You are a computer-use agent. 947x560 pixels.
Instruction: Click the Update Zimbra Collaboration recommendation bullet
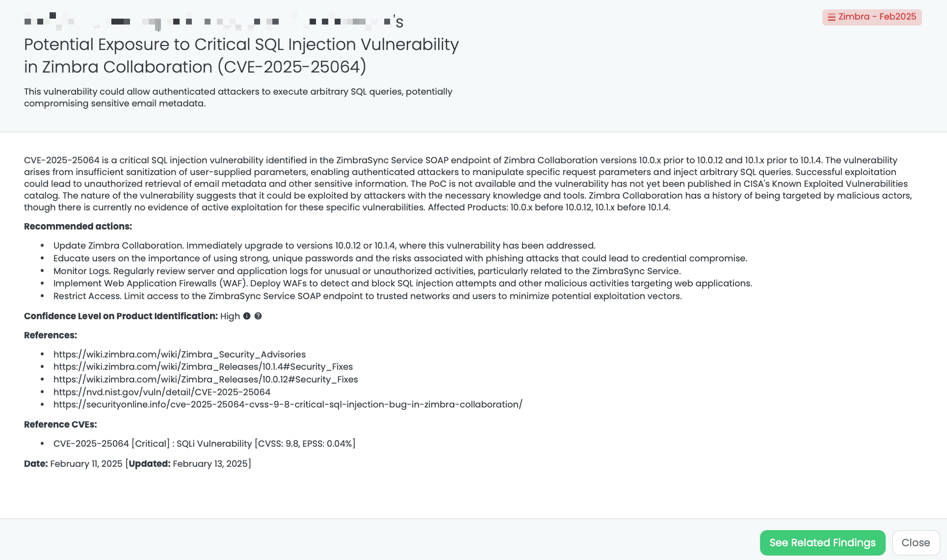324,245
